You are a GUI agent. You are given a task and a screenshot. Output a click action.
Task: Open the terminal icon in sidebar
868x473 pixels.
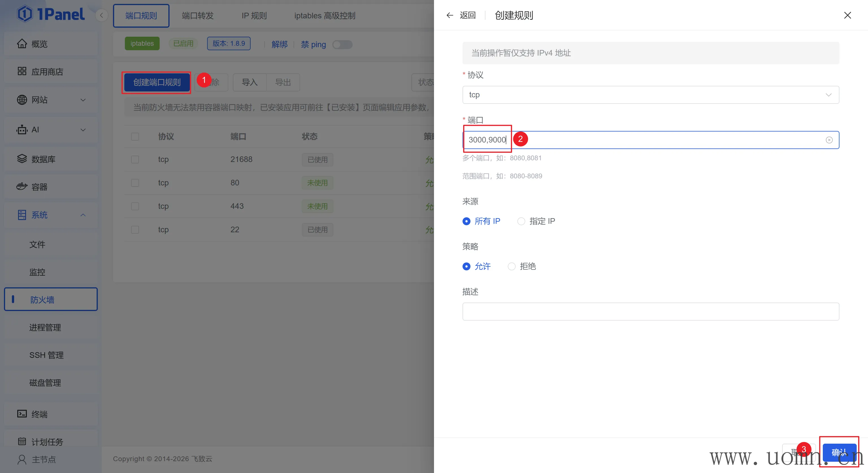[x=22, y=414]
